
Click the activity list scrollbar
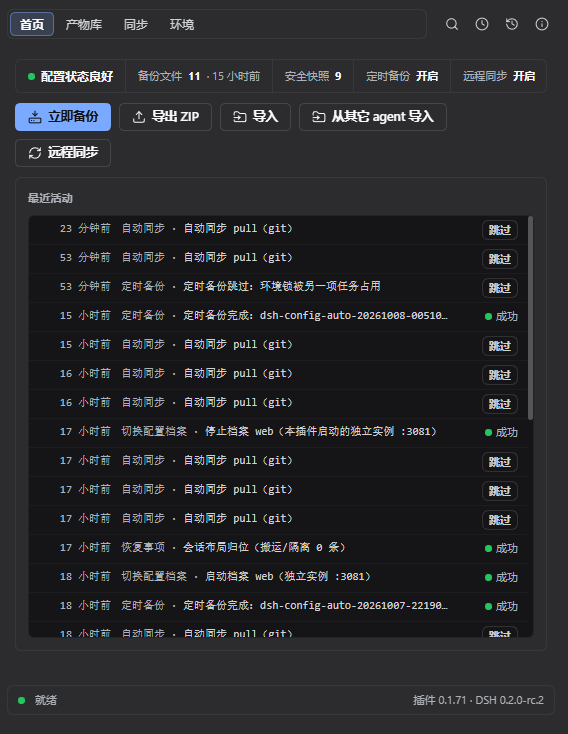[531, 317]
